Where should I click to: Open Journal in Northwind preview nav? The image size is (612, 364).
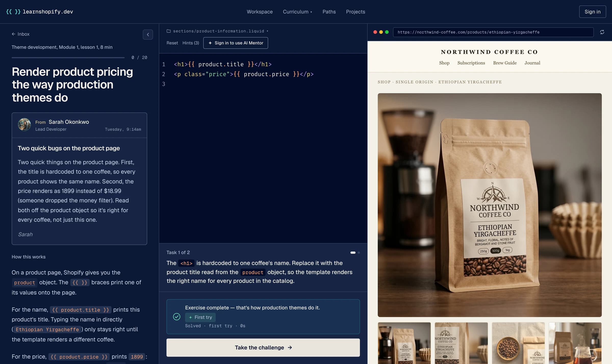pos(532,63)
